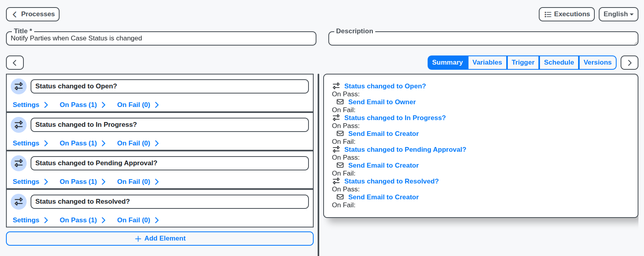This screenshot has width=644, height=256.
Task: Click the condition icon before 'Status changed to Resolved?' summary link
Action: (x=336, y=181)
